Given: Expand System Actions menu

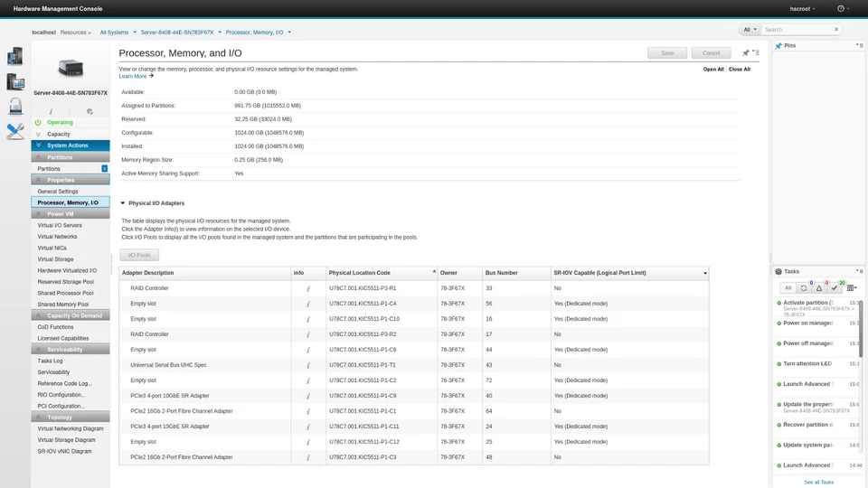Looking at the screenshot, I should point(71,145).
